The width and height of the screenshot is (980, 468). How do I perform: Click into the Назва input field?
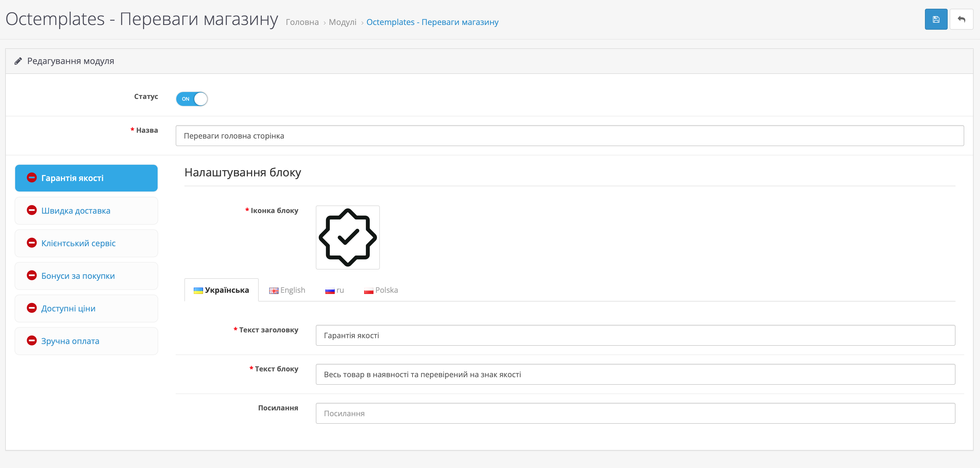point(570,136)
